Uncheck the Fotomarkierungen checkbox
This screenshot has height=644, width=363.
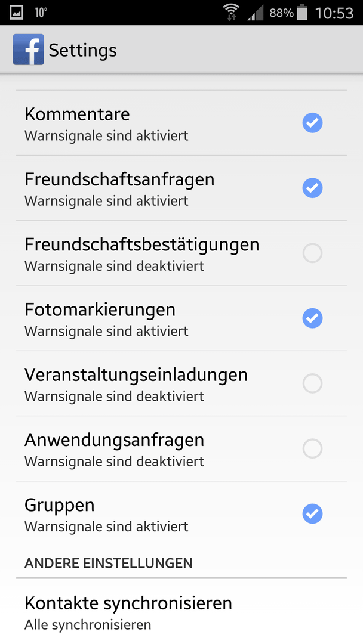point(312,318)
